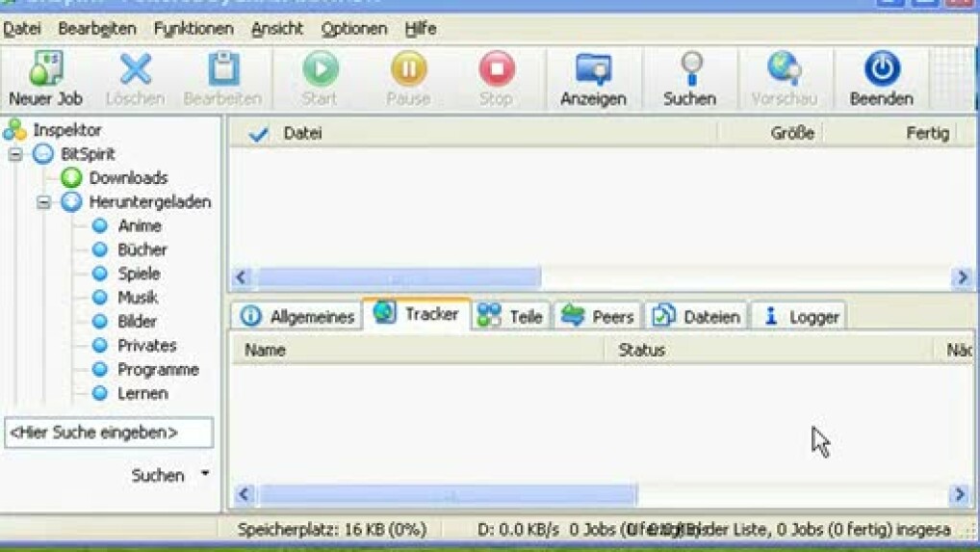Click the Stop toolbar icon

496,70
